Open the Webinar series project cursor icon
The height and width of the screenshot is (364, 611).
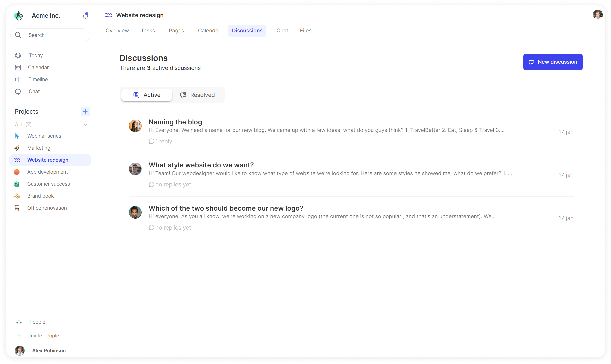pyautogui.click(x=17, y=136)
